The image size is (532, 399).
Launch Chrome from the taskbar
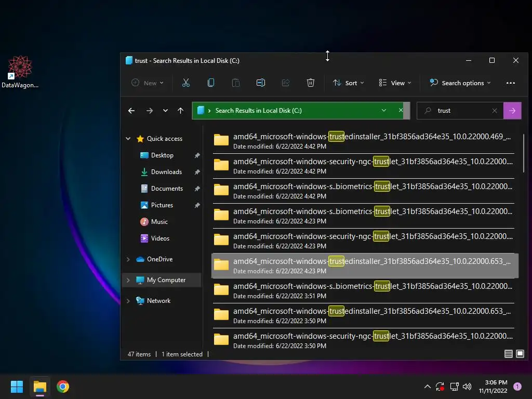pos(63,387)
